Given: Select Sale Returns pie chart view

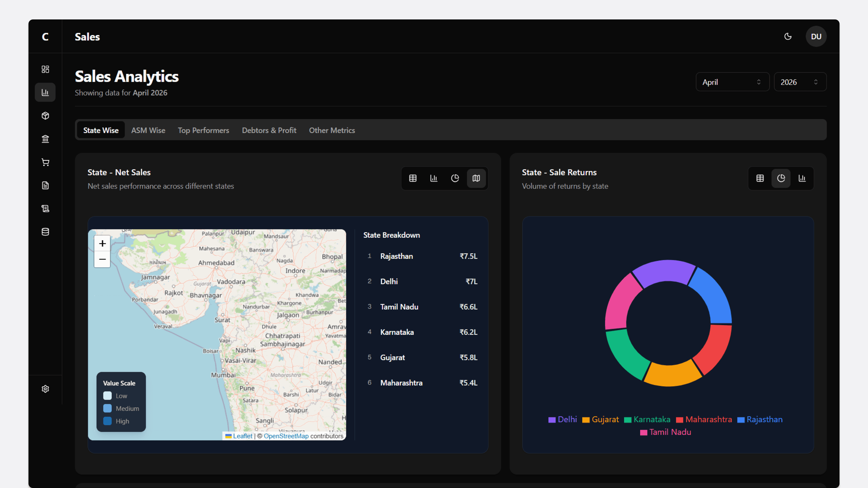Looking at the screenshot, I should point(781,178).
